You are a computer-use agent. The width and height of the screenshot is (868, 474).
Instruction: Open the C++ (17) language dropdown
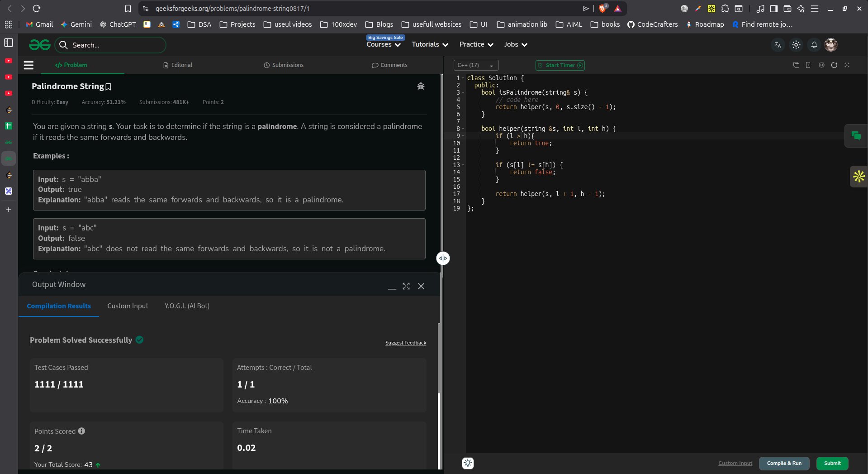(x=475, y=65)
